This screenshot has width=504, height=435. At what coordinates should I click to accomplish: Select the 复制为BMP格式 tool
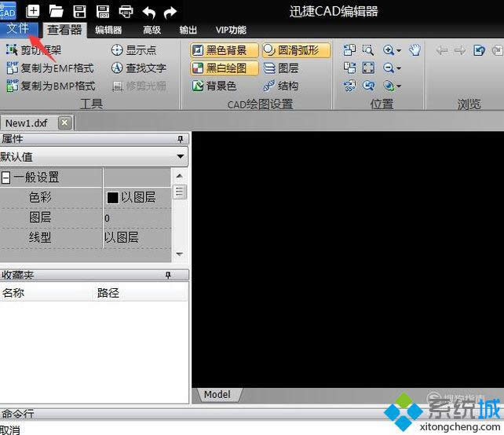51,86
